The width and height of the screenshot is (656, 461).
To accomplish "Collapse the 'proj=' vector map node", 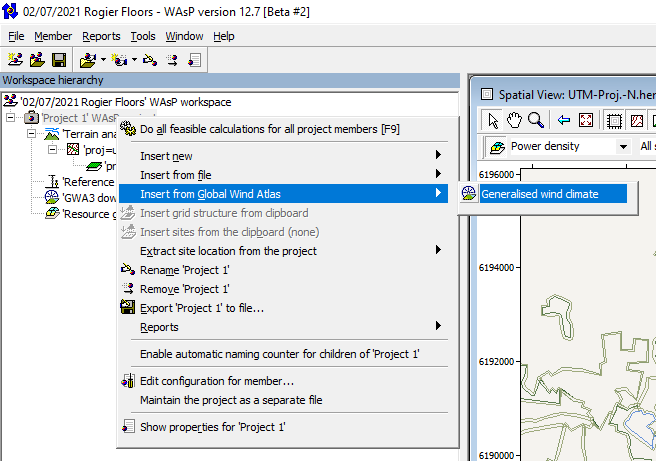I will point(52,149).
